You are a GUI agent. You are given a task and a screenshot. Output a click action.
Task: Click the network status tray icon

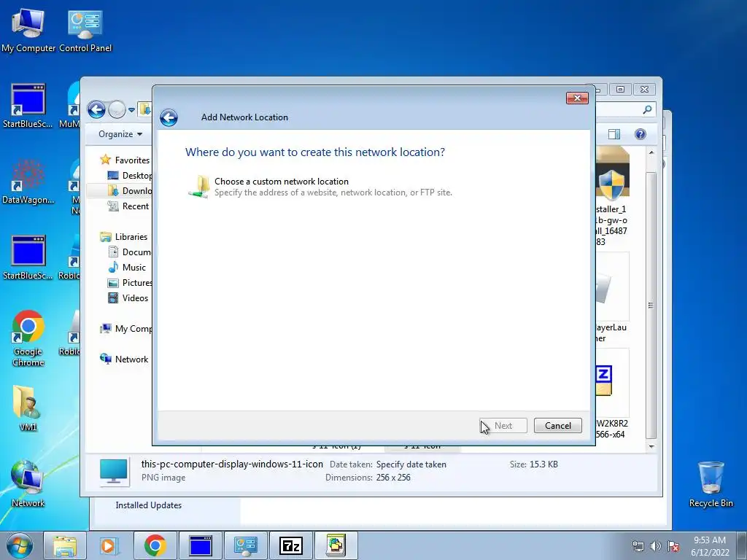pos(638,546)
